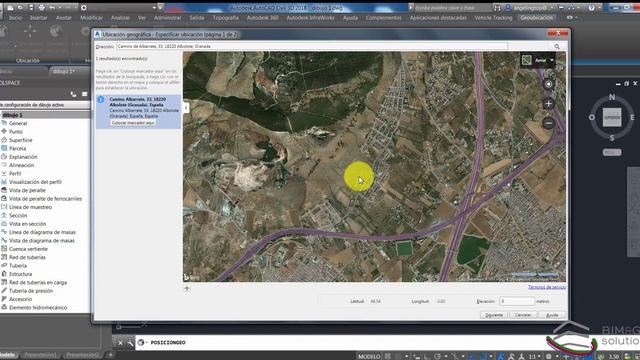The image size is (640, 360).
Task: Open the WCS dropdown below the ViewCube
Action: click(612, 152)
